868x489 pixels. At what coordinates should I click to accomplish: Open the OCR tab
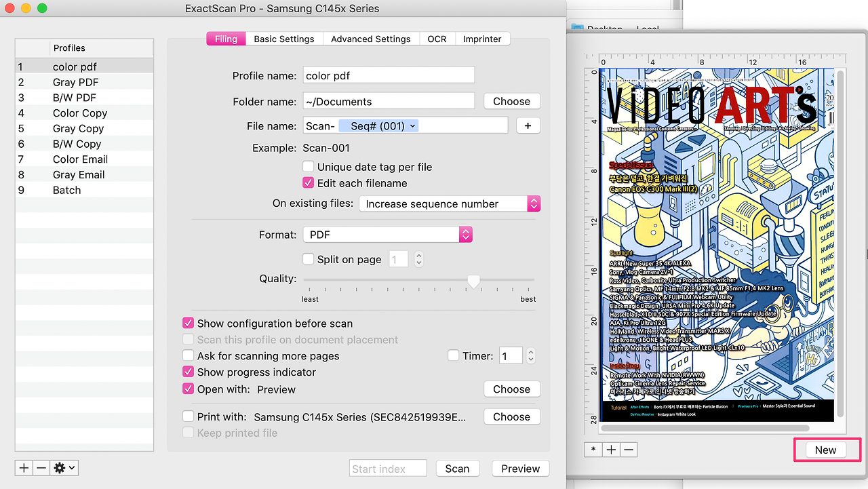[x=437, y=39]
